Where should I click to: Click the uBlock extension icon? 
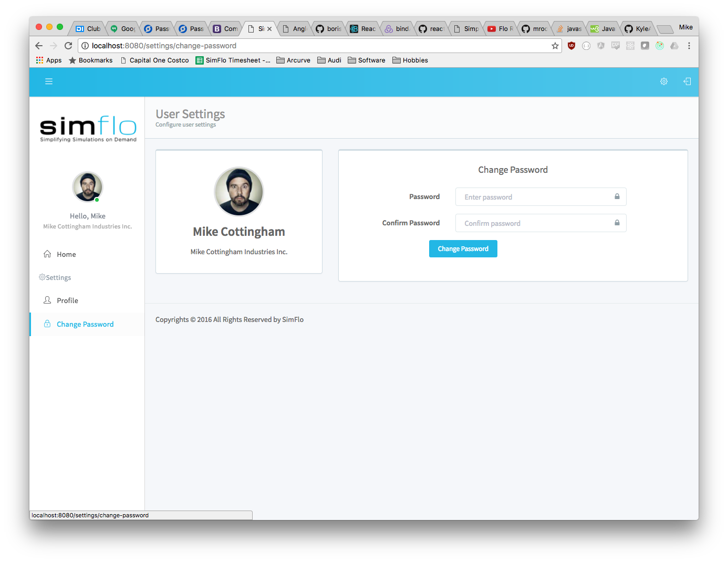[571, 46]
